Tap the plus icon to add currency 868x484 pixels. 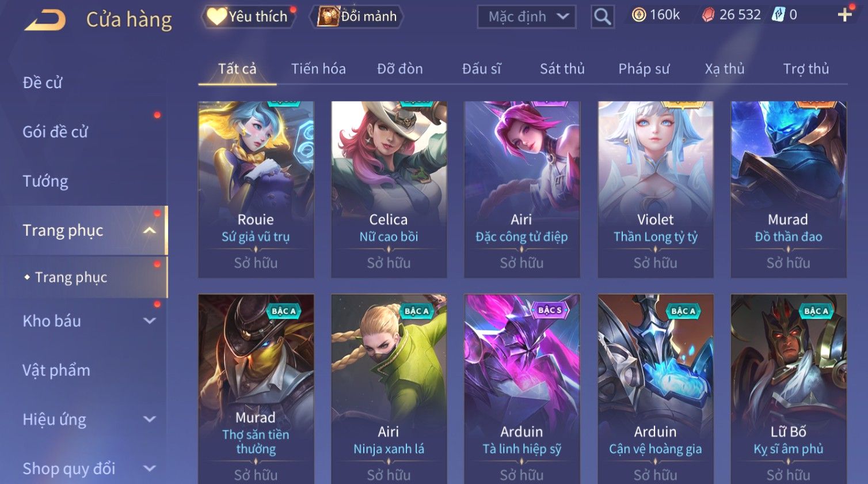(x=844, y=15)
